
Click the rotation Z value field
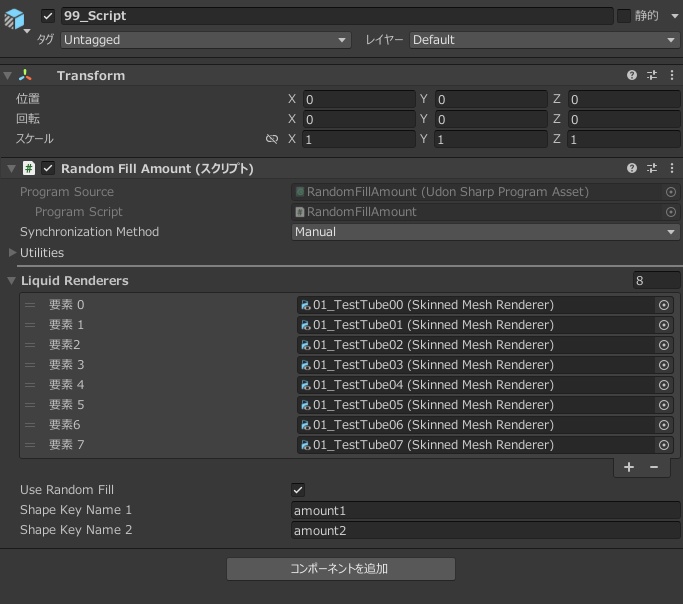[623, 119]
